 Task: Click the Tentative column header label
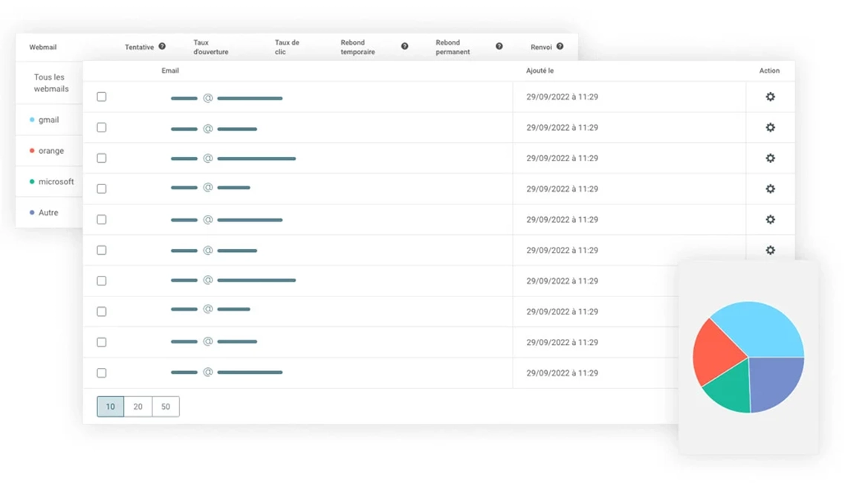[140, 47]
